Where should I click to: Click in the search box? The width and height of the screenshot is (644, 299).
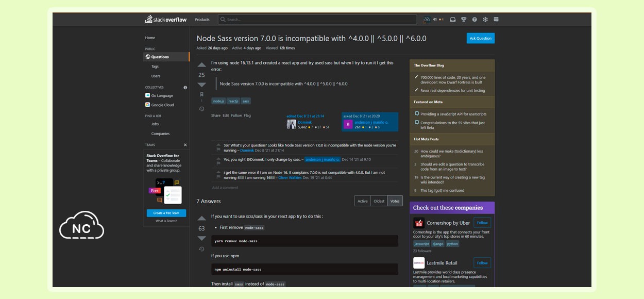pyautogui.click(x=317, y=20)
